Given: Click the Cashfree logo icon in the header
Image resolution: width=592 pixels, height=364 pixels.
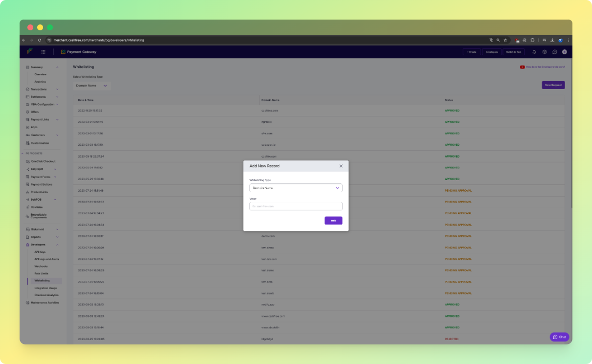Looking at the screenshot, I should tap(30, 51).
